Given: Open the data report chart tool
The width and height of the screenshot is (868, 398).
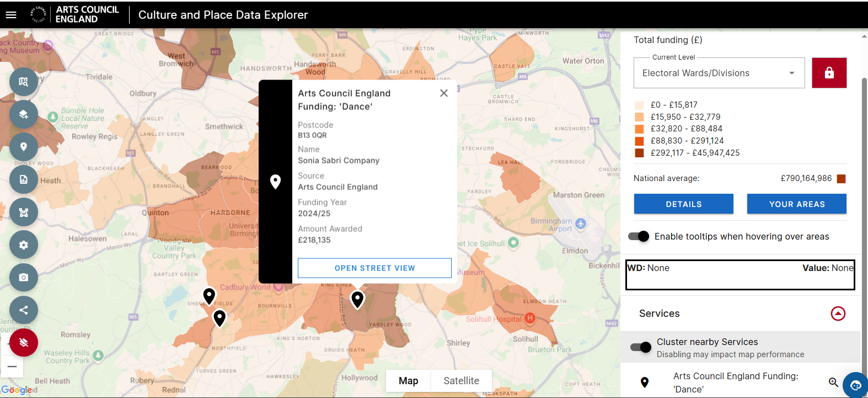Looking at the screenshot, I should pos(24,179).
